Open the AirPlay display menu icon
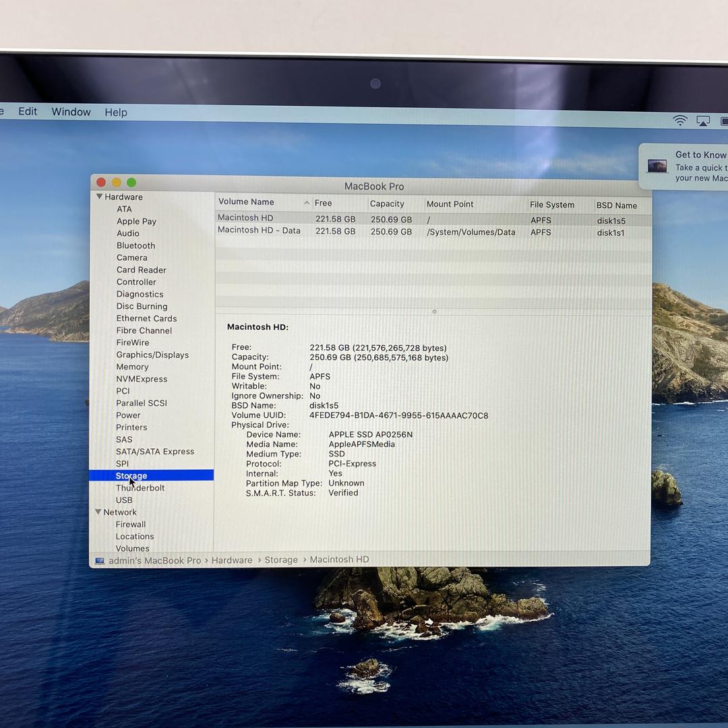 pyautogui.click(x=703, y=121)
